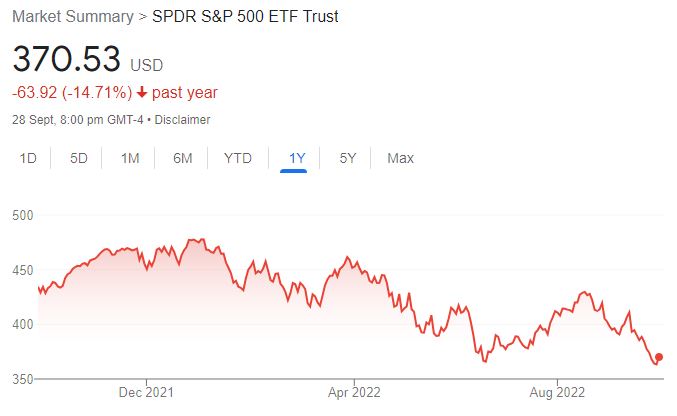Choose the Max range tab

tap(400, 158)
